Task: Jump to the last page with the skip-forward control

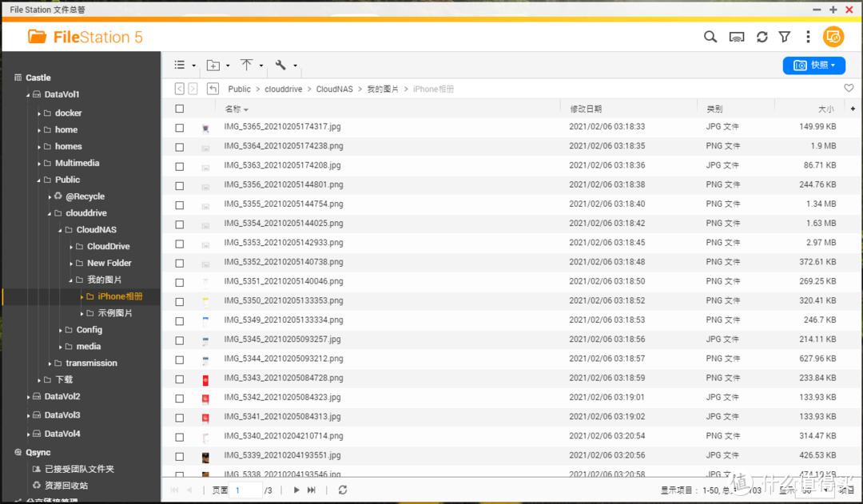Action: [x=311, y=490]
